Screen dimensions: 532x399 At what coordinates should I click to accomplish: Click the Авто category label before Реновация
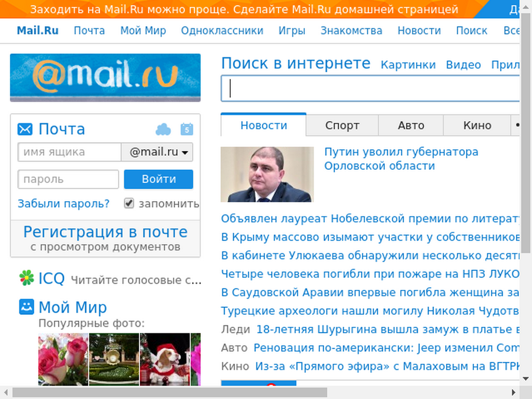[x=234, y=348]
